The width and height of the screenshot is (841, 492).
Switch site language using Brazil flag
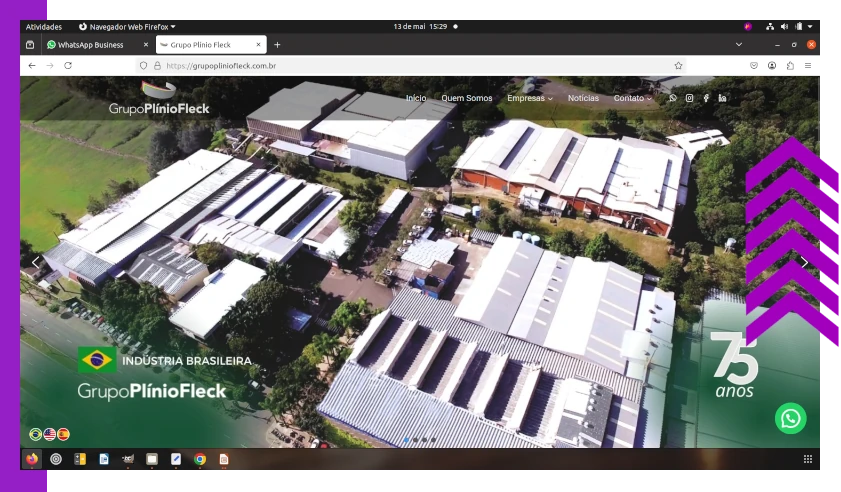point(36,434)
